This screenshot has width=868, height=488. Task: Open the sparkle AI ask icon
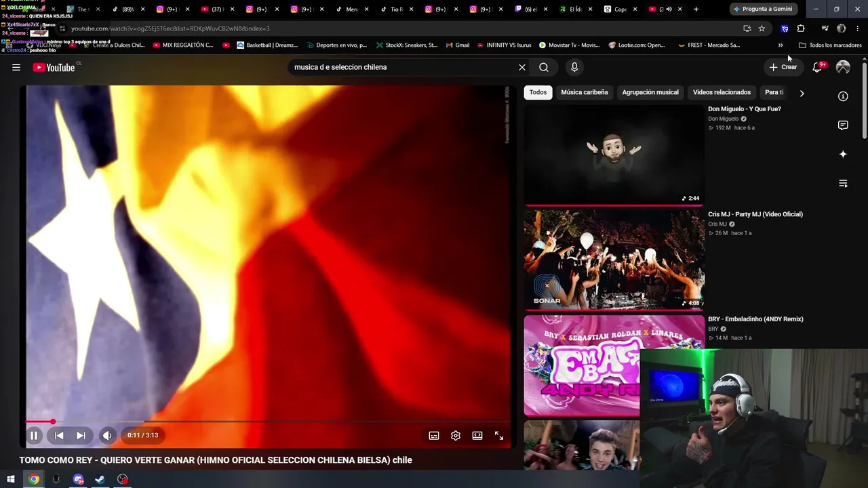tap(843, 155)
